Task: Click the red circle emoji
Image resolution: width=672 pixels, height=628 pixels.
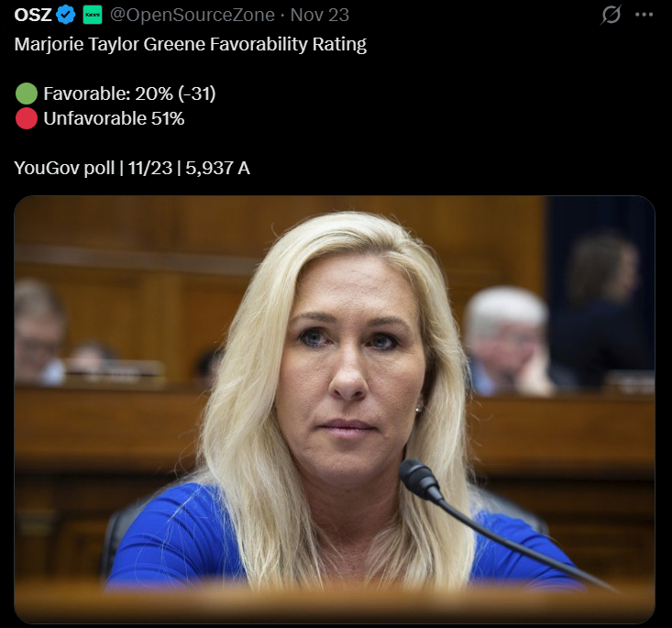Action: pos(27,118)
